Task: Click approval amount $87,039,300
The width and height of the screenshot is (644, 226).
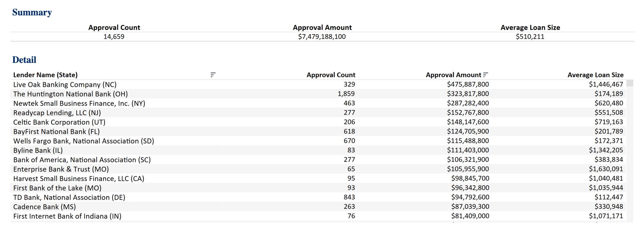Action: (470, 206)
